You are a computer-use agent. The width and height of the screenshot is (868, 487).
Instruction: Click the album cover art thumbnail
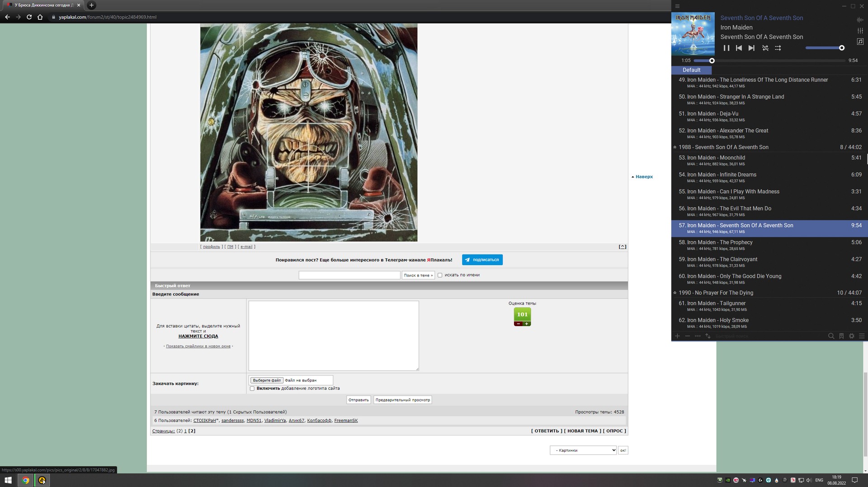693,34
